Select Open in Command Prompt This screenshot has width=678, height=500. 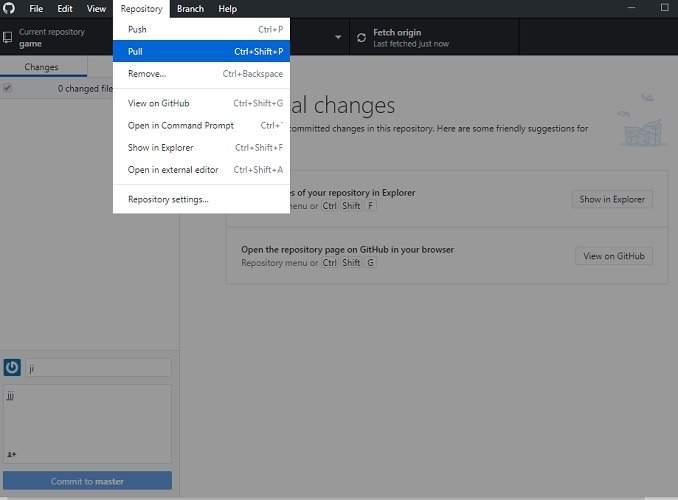coord(201,125)
